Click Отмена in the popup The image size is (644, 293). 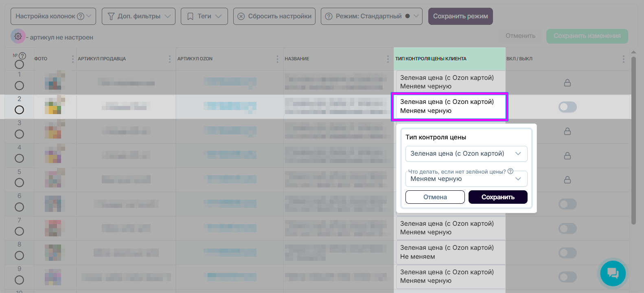coord(435,197)
